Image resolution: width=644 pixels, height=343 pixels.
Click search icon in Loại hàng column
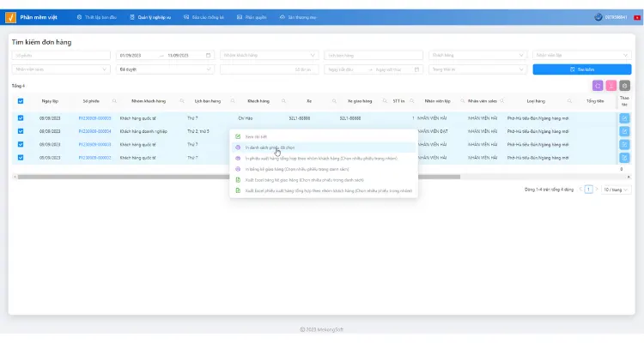click(569, 101)
